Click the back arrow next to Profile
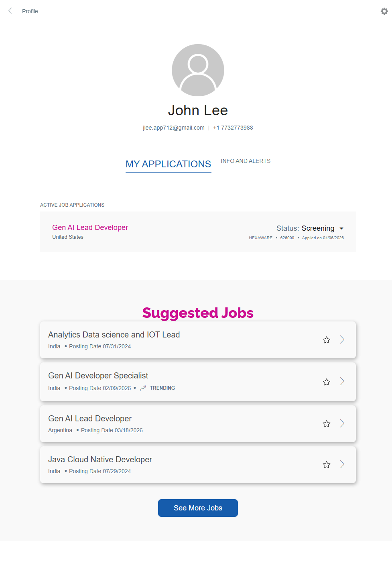 [10, 11]
